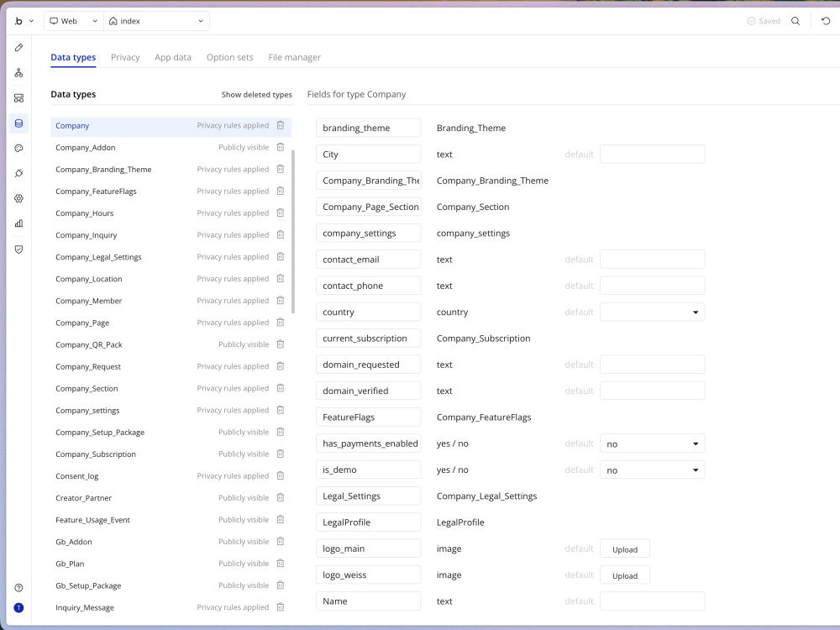Edit the branding_theme field name box
The height and width of the screenshot is (630, 840).
pos(368,128)
